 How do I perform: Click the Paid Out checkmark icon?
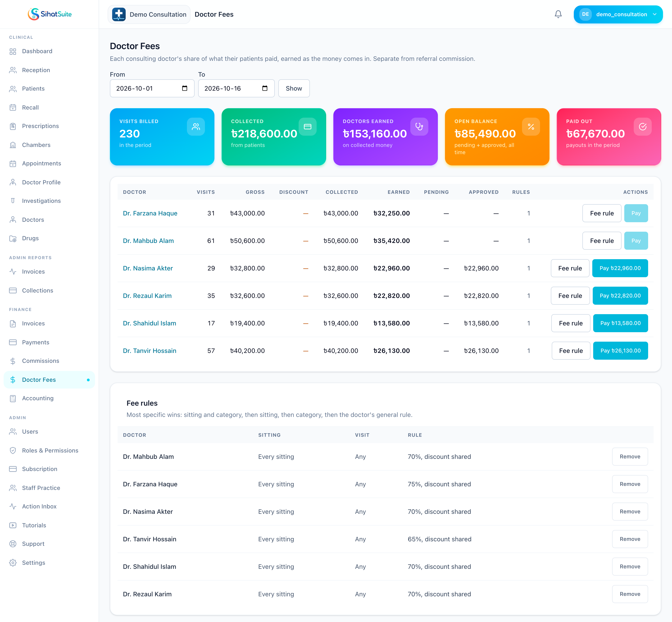(642, 127)
